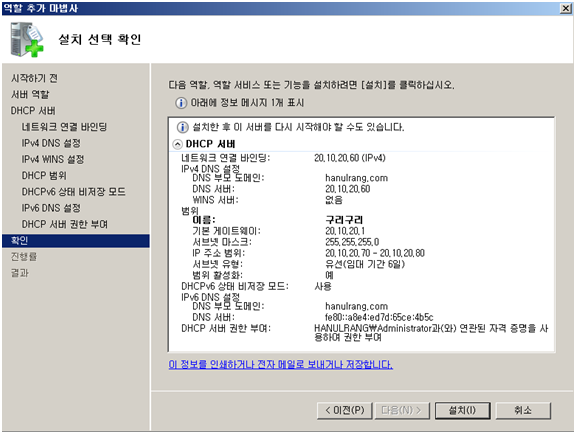
Task: Open the DHCP 범위 step
Action: [x=44, y=175]
